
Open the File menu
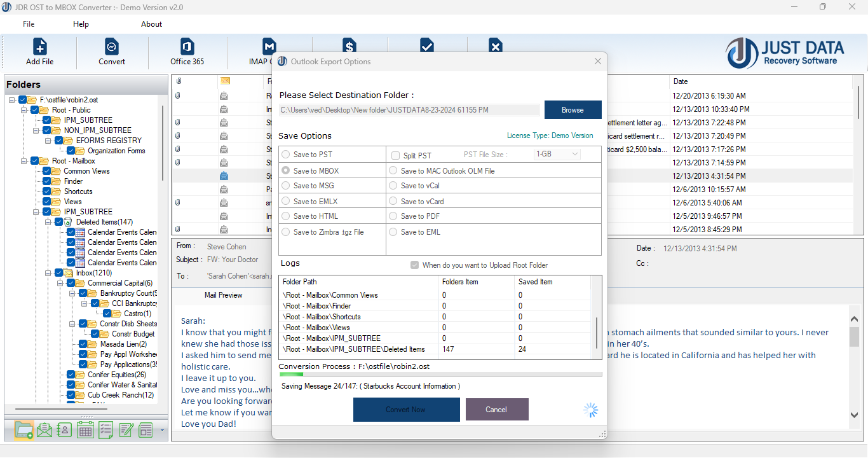tap(29, 24)
